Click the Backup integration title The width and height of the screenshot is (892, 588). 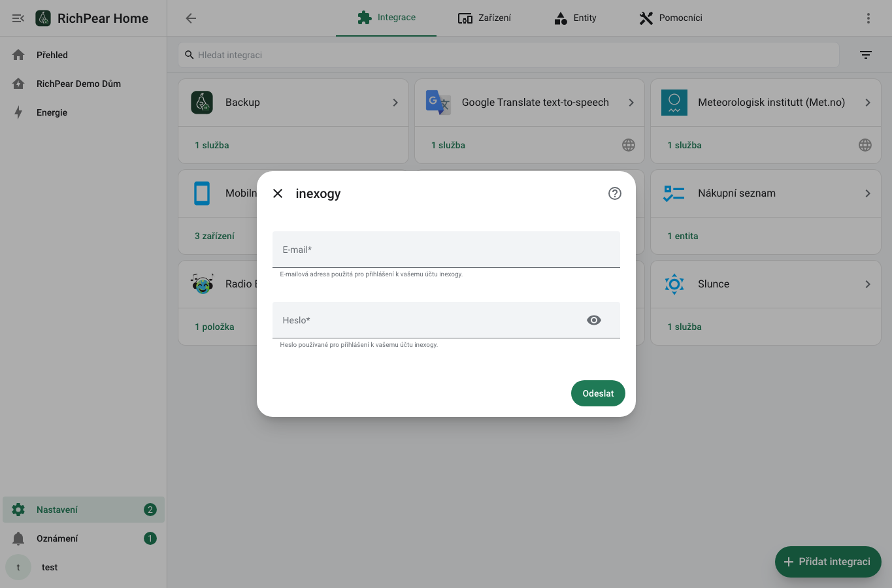pos(242,103)
